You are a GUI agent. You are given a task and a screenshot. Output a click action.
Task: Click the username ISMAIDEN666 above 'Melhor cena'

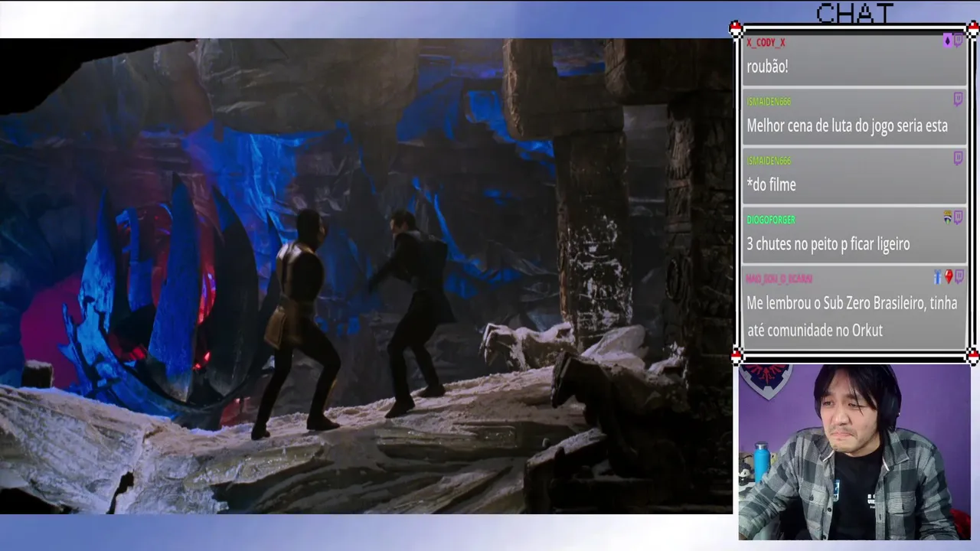pos(769,102)
